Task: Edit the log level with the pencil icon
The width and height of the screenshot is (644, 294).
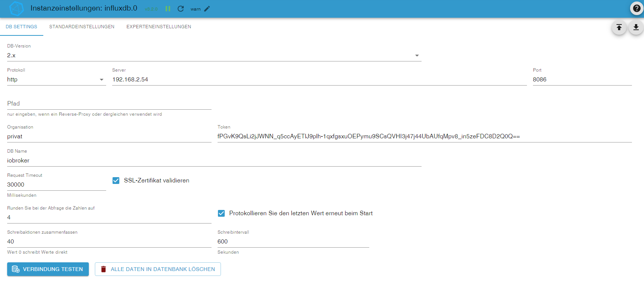Action: tap(207, 9)
